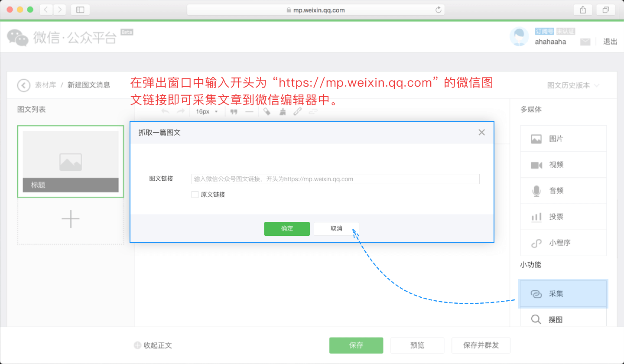The height and width of the screenshot is (364, 624).
Task: Open the Safari share menu
Action: pyautogui.click(x=582, y=10)
